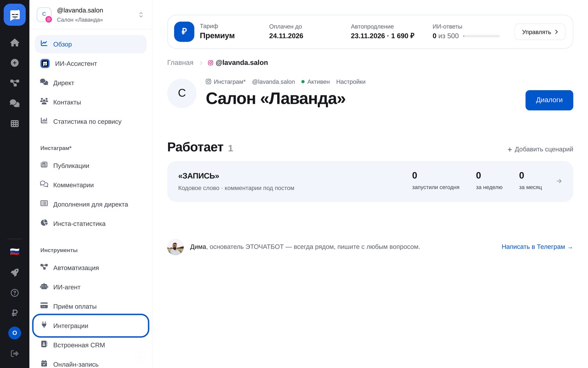This screenshot has height=368, width=588.
Task: Go to Директ section
Action: tap(91, 83)
